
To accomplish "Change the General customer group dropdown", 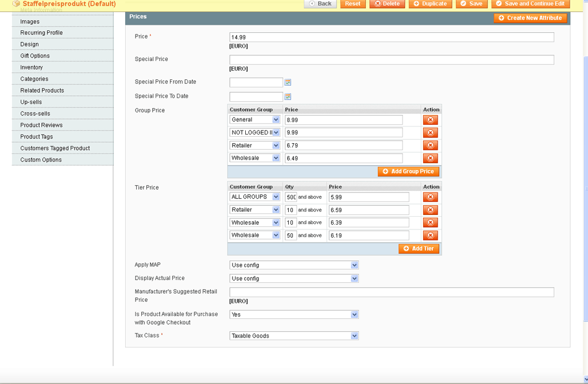I will [255, 120].
